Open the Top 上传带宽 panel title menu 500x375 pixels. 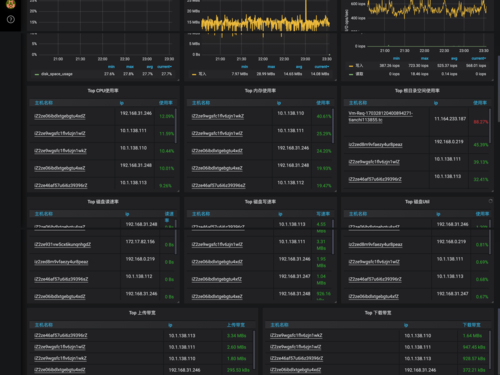[142, 313]
